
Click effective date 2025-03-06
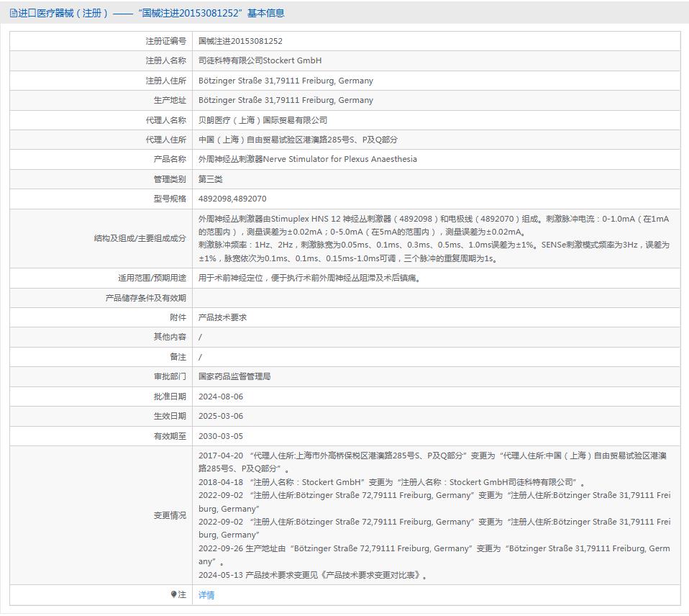click(221, 416)
